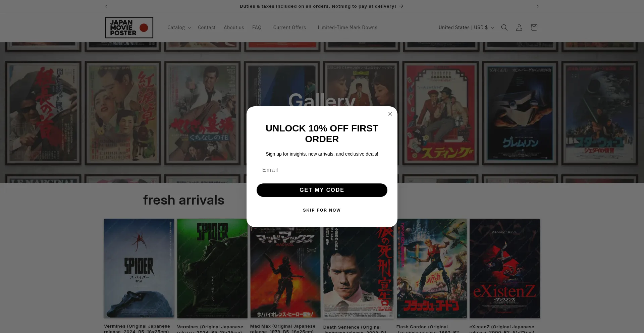Expand the Catalog dropdown menu
Image resolution: width=644 pixels, height=333 pixels.
179,27
